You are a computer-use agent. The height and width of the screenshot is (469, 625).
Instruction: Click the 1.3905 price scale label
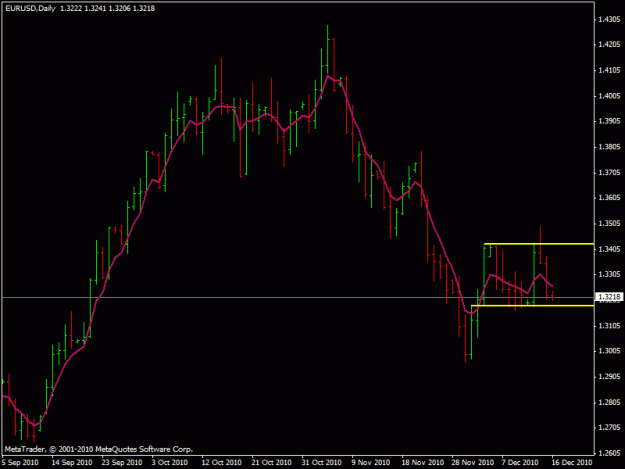[x=609, y=121]
